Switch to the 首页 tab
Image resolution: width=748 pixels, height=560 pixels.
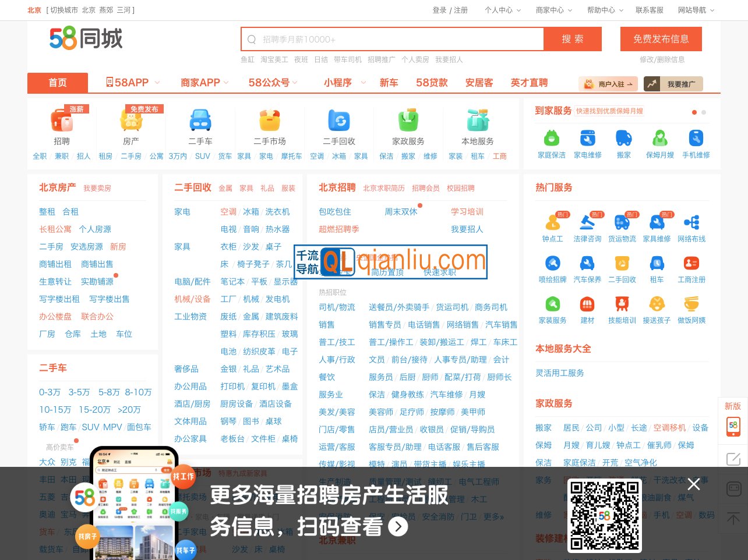coord(58,83)
